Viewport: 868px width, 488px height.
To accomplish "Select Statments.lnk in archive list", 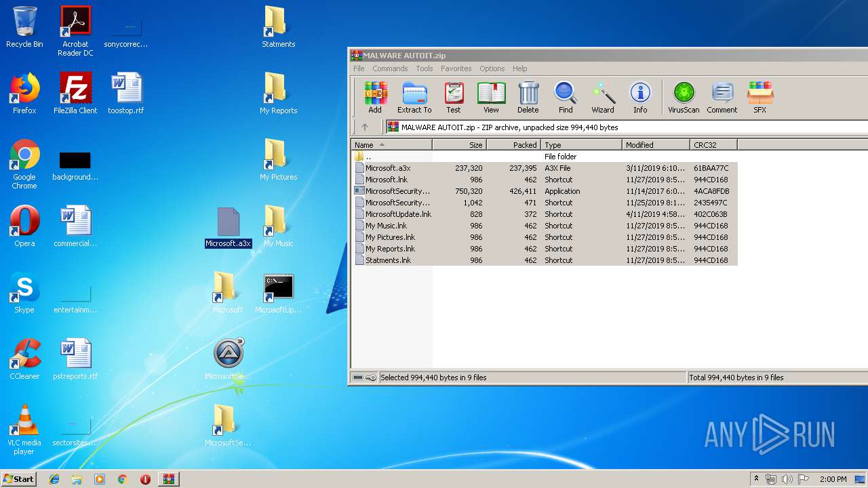I will 545,260.
